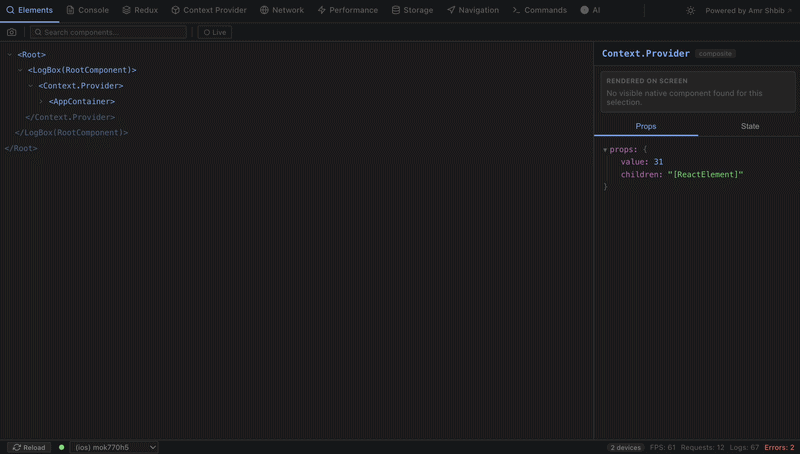Screen dimensions: 800x454
Task: Select the <AppContainer> element
Action: coord(82,102)
